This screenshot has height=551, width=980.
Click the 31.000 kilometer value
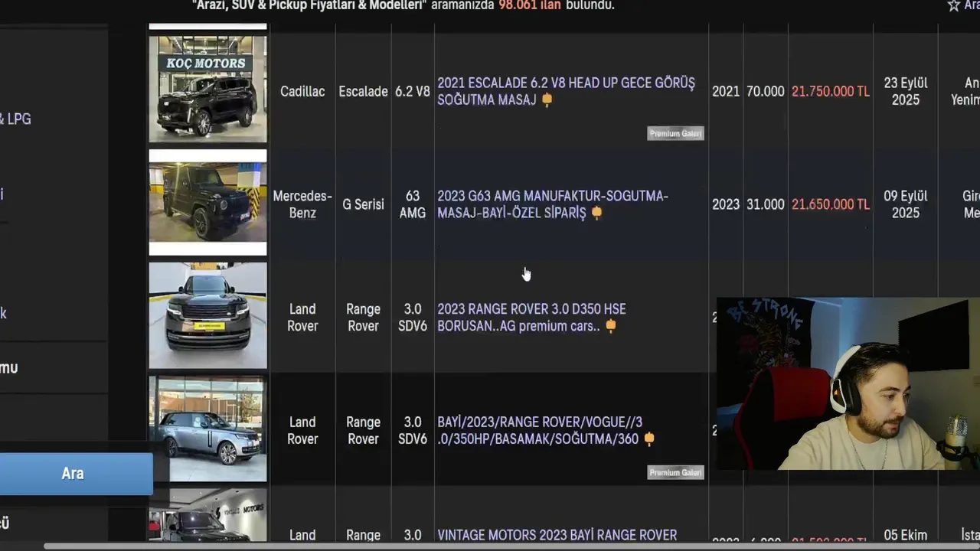[x=766, y=204]
